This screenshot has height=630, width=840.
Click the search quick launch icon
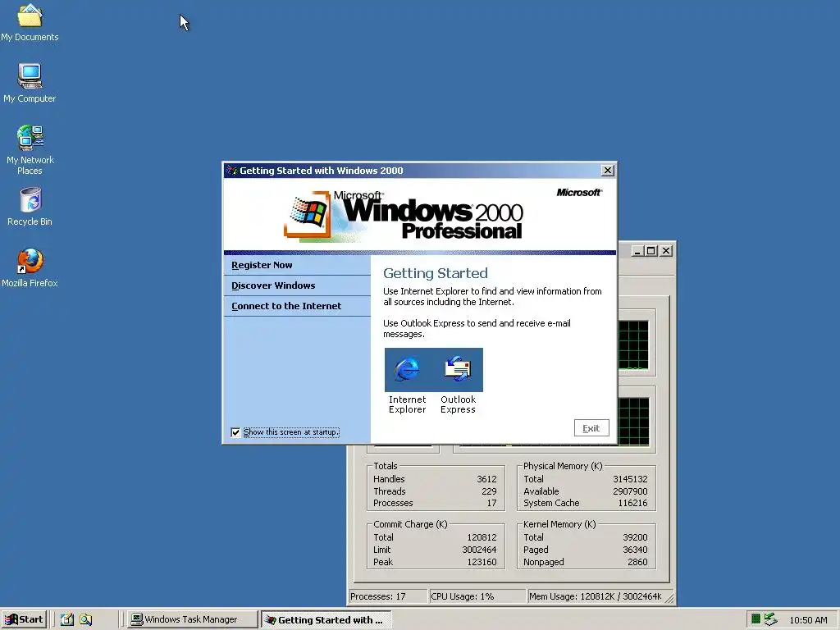pos(85,619)
